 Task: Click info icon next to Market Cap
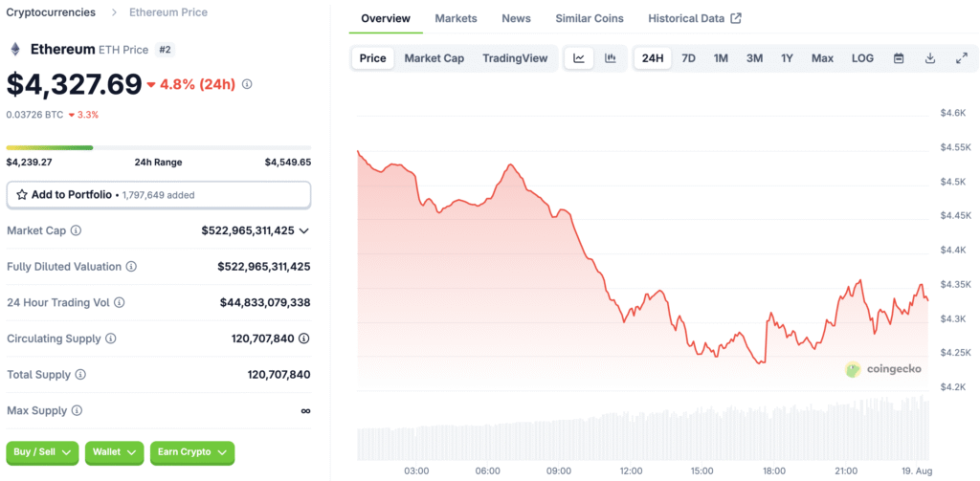click(x=76, y=230)
